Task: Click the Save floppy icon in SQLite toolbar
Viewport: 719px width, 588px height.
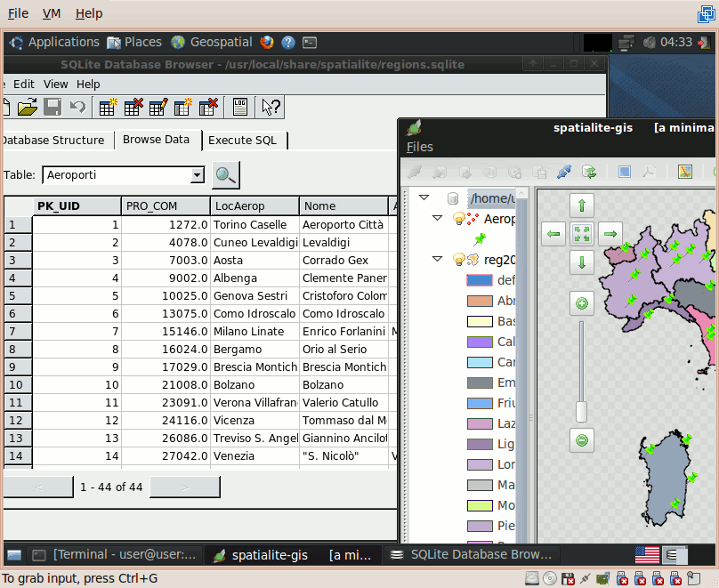Action: (x=53, y=108)
